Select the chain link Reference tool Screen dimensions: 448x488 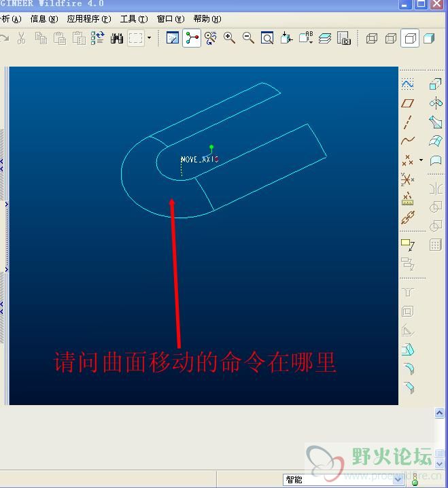(x=407, y=217)
